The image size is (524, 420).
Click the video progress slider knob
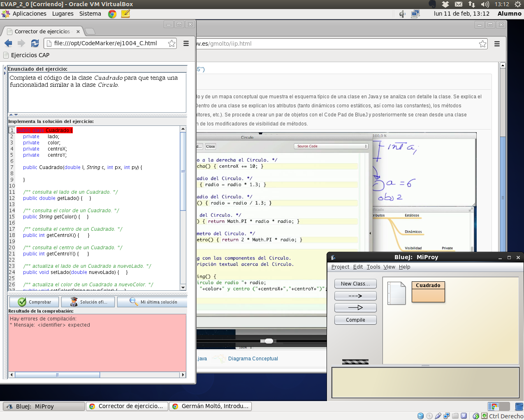click(269, 341)
